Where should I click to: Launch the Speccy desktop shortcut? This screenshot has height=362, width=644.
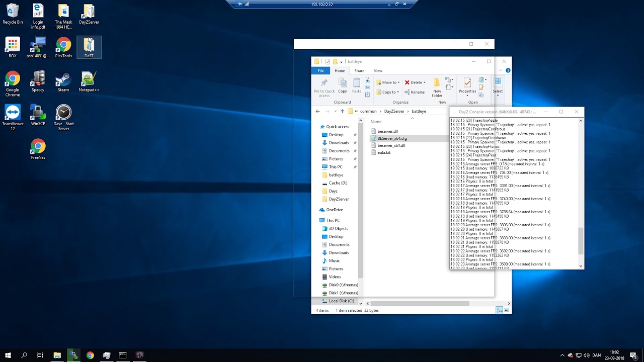(38, 81)
